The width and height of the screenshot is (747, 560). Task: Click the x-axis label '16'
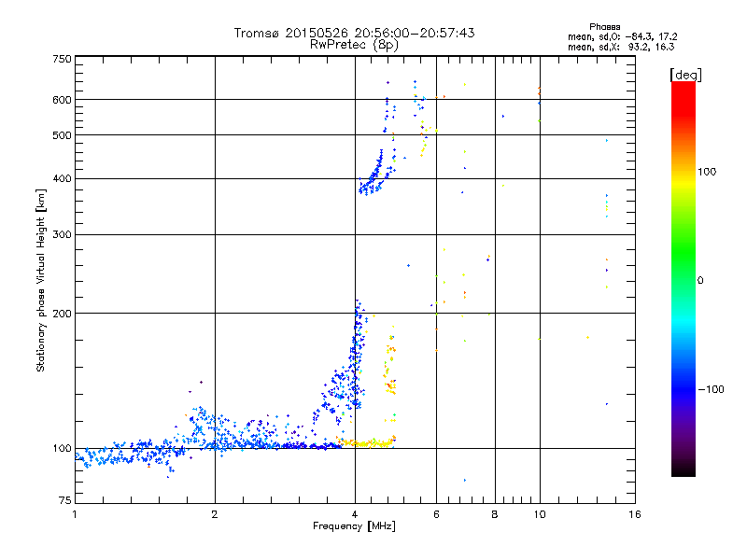coord(635,514)
